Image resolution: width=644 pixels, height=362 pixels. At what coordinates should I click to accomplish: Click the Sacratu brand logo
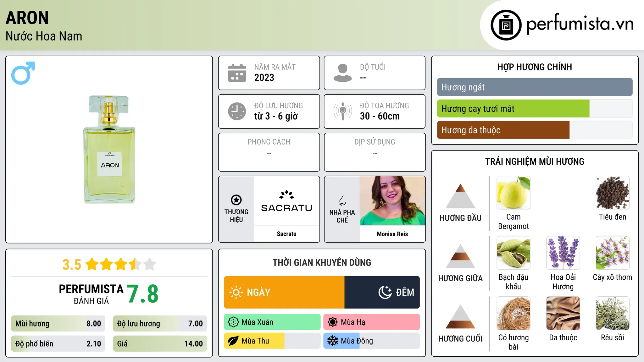286,201
